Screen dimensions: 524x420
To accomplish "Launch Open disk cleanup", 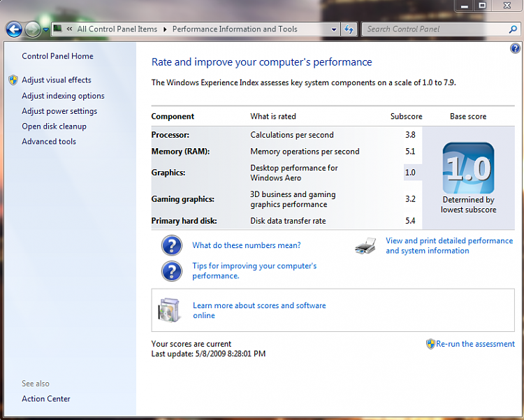I will pos(54,126).
